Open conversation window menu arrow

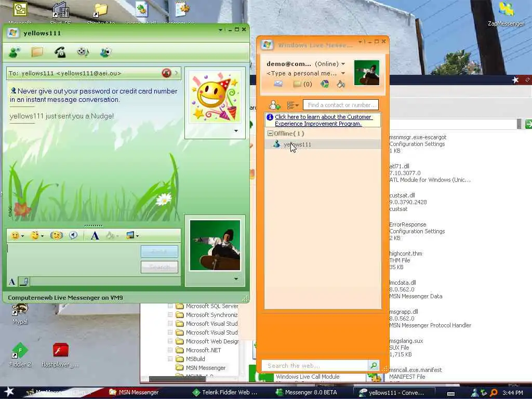pyautogui.click(x=220, y=30)
